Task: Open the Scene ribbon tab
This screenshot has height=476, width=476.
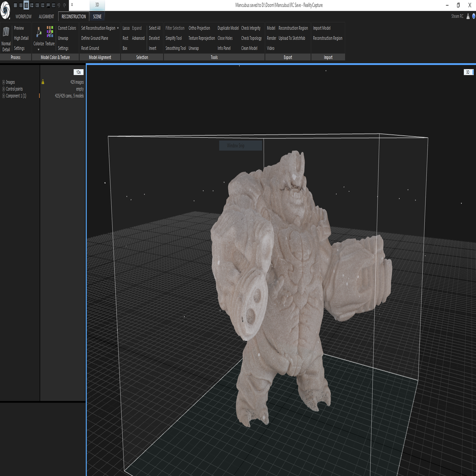Action: 97,17
